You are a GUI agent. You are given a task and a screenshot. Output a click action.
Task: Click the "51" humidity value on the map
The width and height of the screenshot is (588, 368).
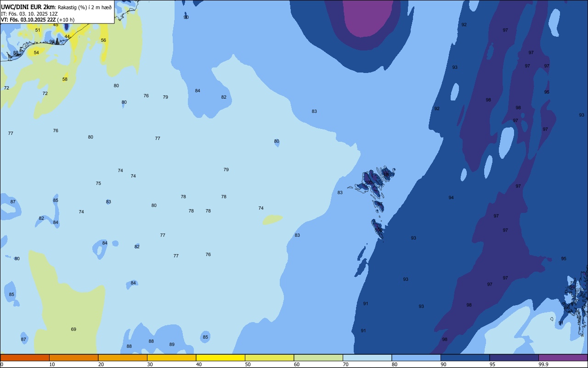pos(38,30)
